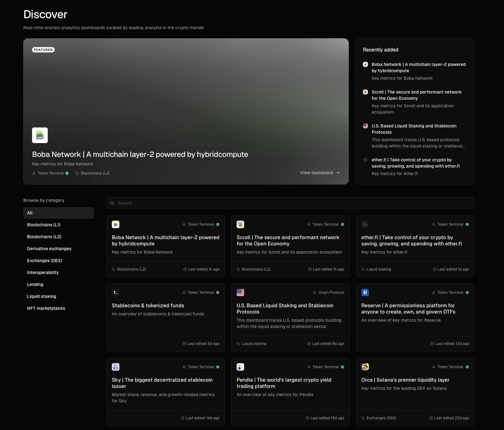This screenshot has width=504, height=430.
Task: Click the Discover page heading
Action: point(45,14)
